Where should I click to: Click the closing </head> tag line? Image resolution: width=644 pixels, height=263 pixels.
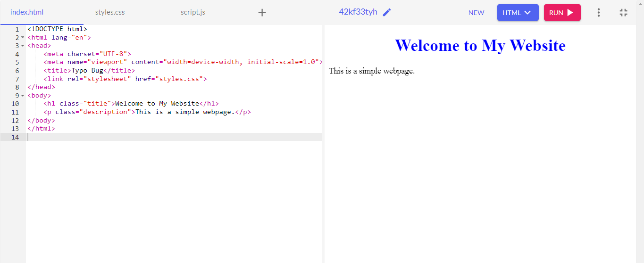(x=41, y=87)
